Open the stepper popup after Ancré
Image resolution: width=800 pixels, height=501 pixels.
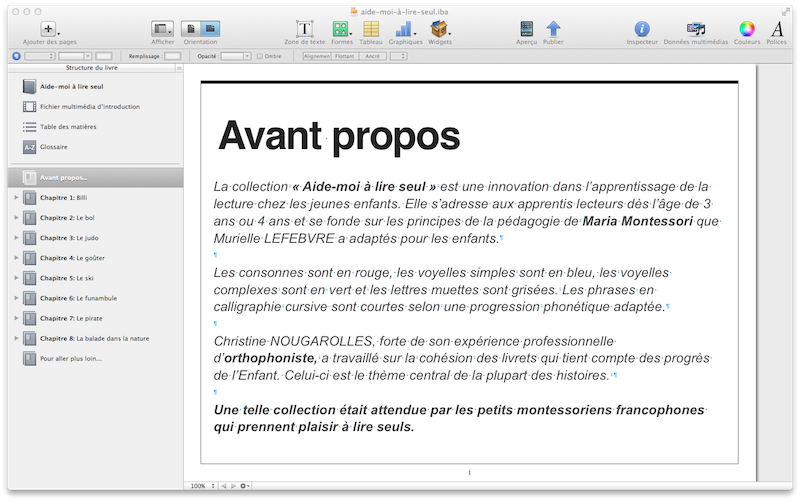click(398, 56)
